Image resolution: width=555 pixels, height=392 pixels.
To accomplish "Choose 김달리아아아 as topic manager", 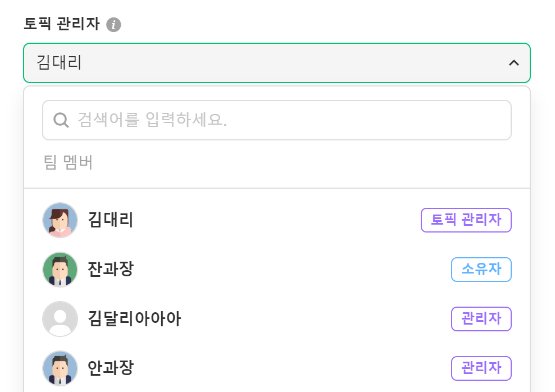I will [135, 319].
